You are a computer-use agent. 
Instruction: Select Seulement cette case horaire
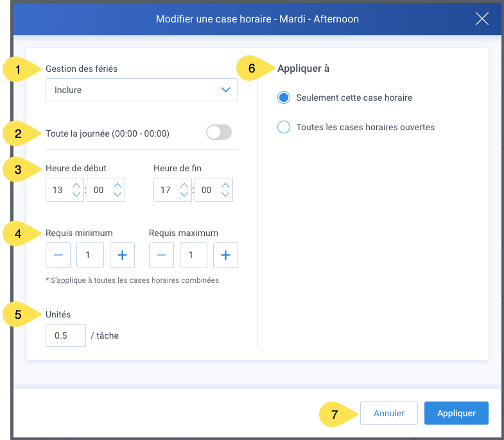pos(284,97)
